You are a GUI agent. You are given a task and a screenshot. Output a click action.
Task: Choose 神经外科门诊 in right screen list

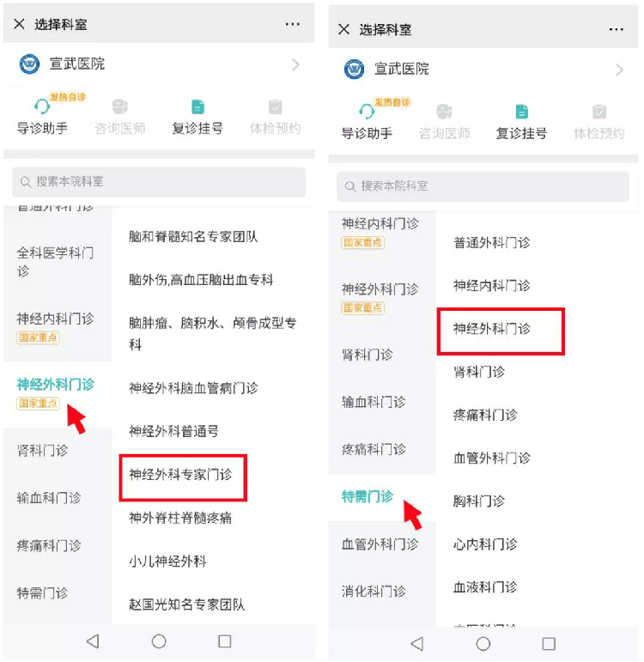point(491,329)
